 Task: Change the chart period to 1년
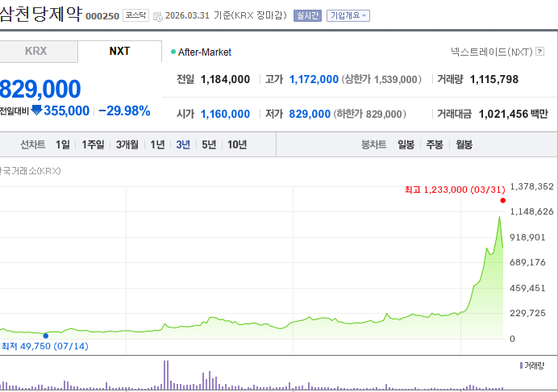(158, 144)
